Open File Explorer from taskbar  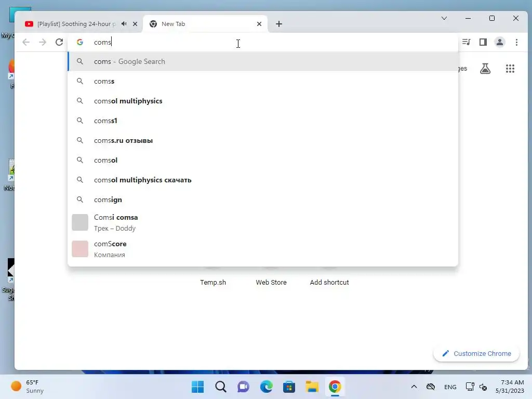pos(312,387)
